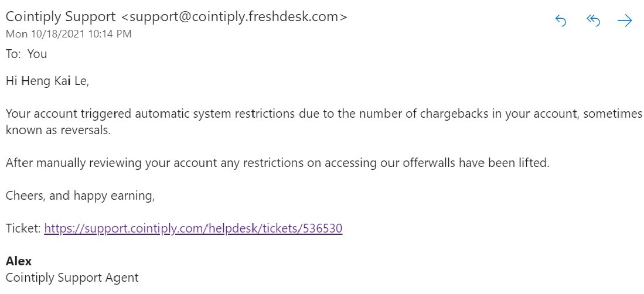Screen dimensions: 644x294
Task: Click the Forward arrow icon
Action: 625,20
